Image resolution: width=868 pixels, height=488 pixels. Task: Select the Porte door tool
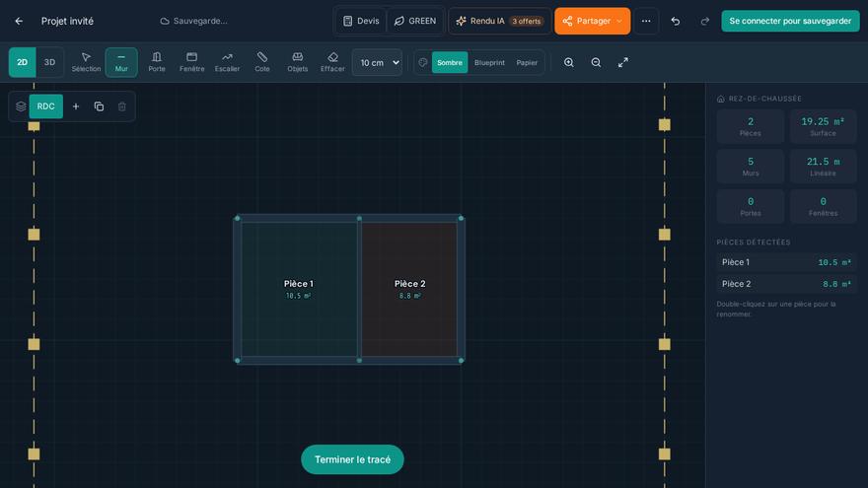[157, 62]
